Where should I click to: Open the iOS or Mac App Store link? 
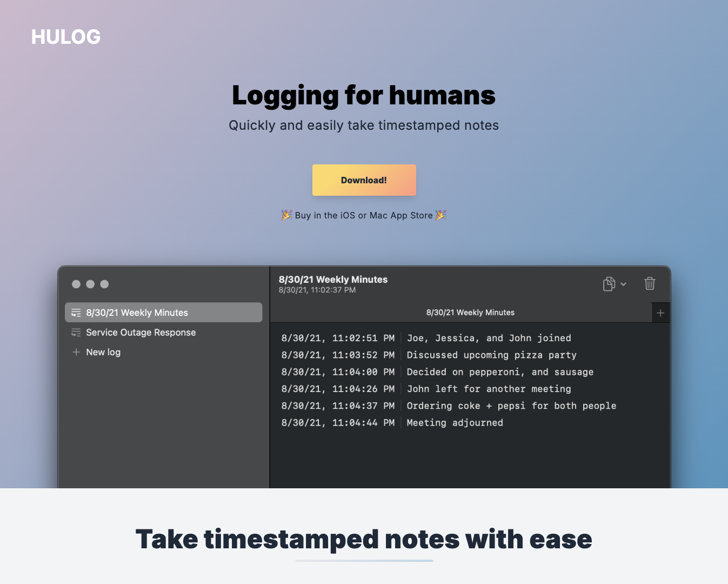(364, 215)
